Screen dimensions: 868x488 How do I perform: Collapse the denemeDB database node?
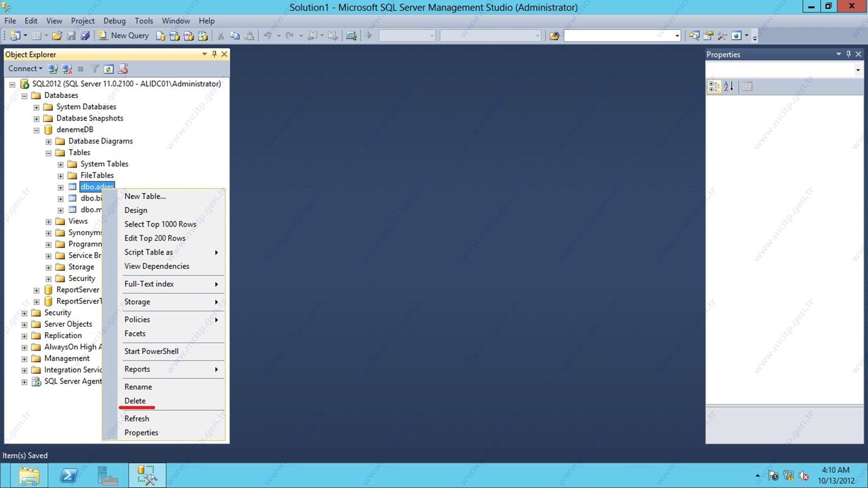pyautogui.click(x=37, y=130)
